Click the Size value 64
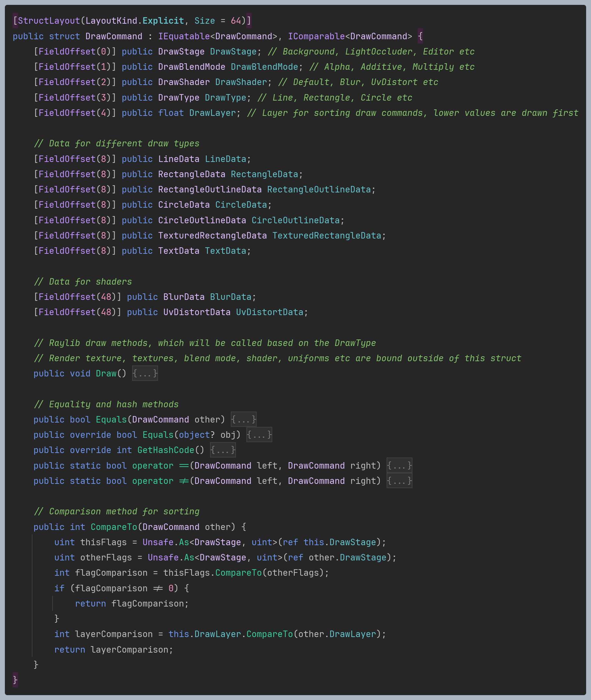 [x=236, y=21]
